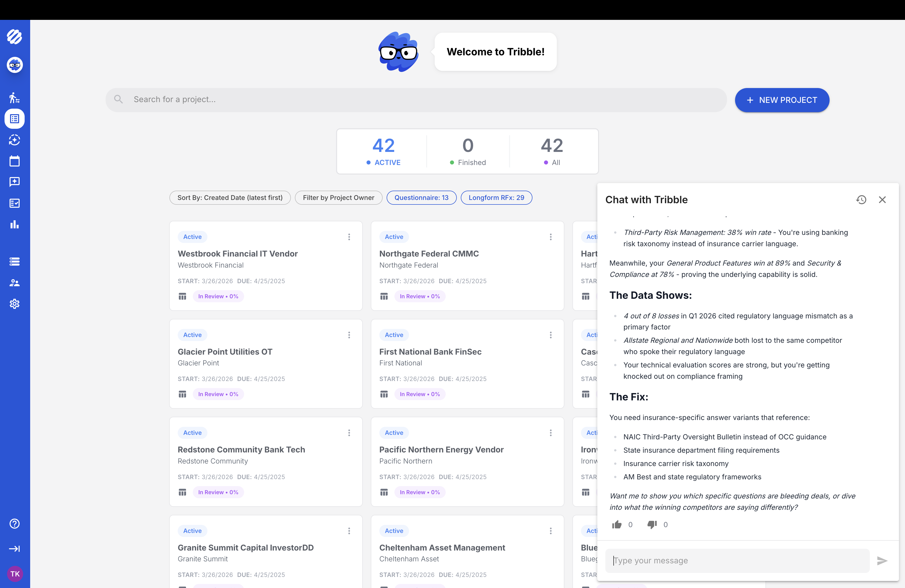The width and height of the screenshot is (905, 588).
Task: Open the Filter by Project Owner dropdown
Action: pos(338,197)
